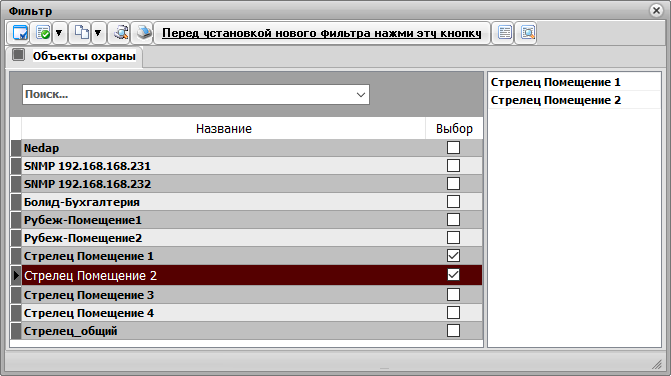Click the printer toolbar icon

tap(143, 33)
